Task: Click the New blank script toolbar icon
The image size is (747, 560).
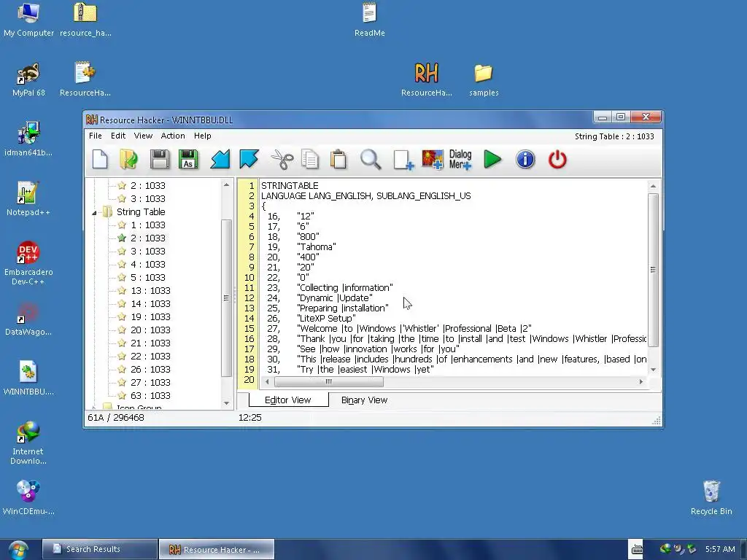Action: pos(100,159)
